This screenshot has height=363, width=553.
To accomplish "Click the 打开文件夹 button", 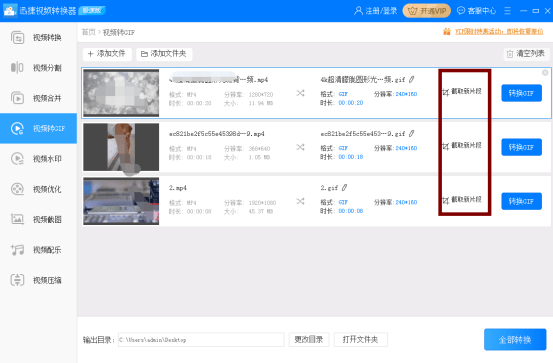I will point(360,340).
